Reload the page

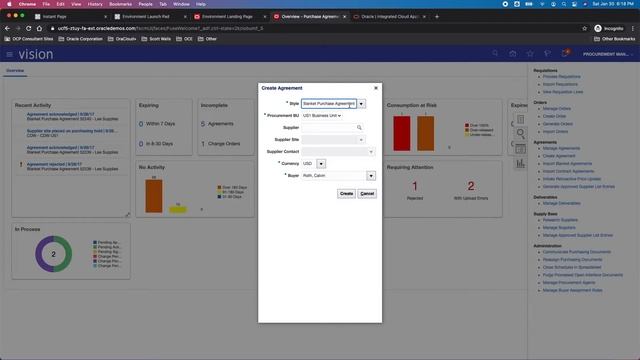pyautogui.click(x=29, y=28)
